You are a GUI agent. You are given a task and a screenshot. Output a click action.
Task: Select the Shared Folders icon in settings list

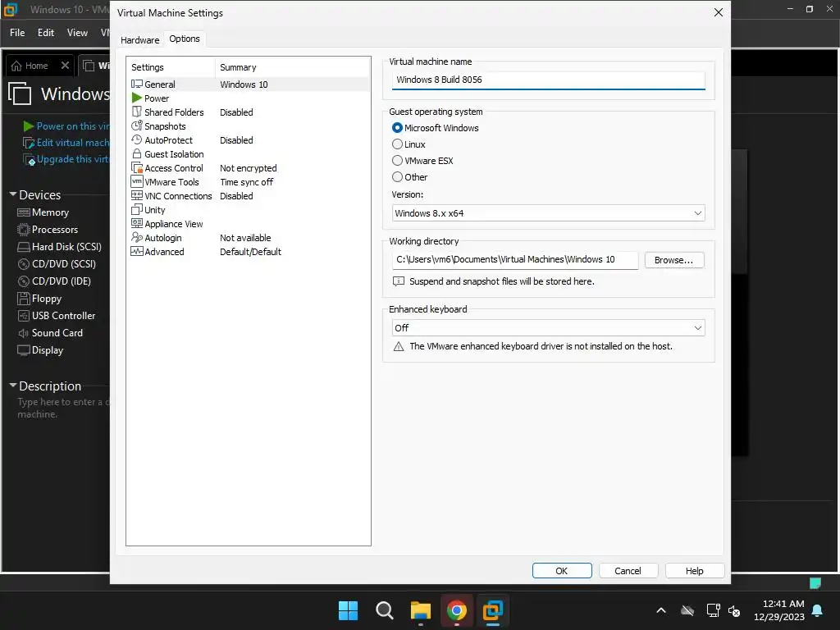click(137, 112)
